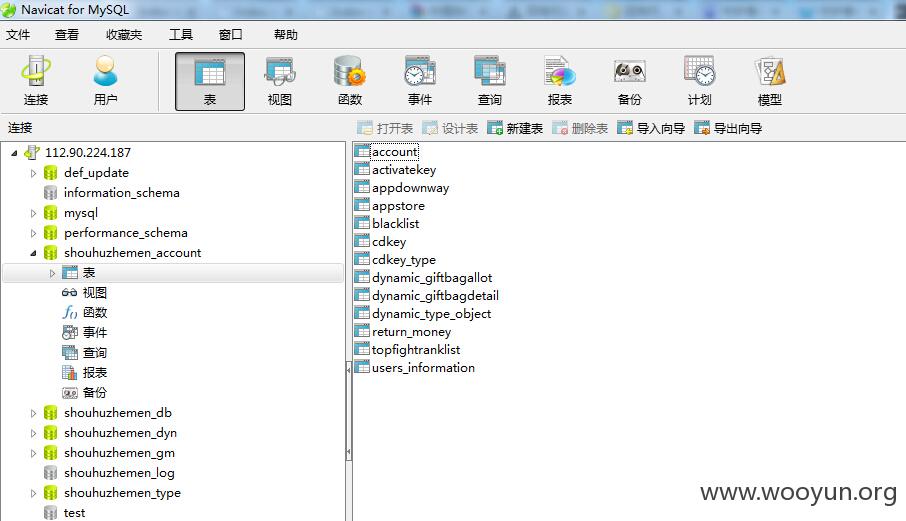Select the users_information table icon
The height and width of the screenshot is (521, 906).
[362, 367]
